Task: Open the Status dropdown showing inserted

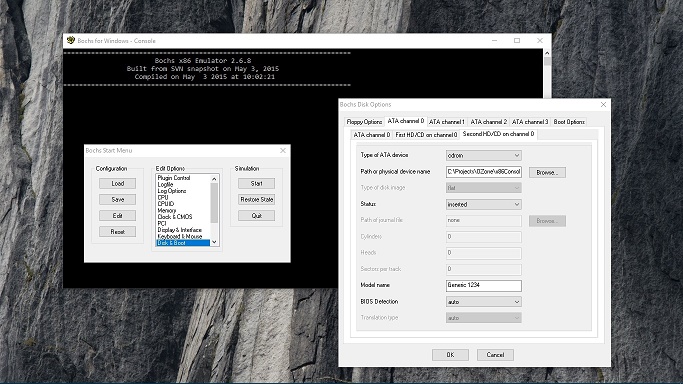Action: [x=484, y=204]
